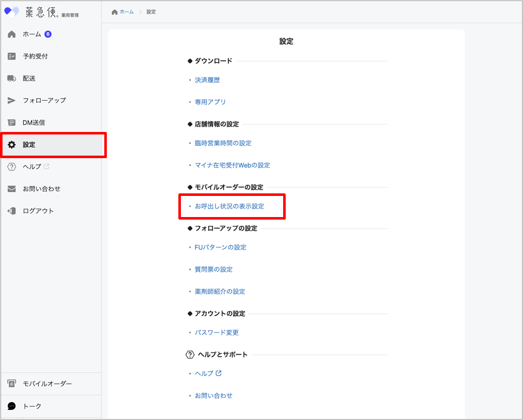Click the トーク chat bubble icon
Image resolution: width=523 pixels, height=420 pixels.
tap(12, 406)
